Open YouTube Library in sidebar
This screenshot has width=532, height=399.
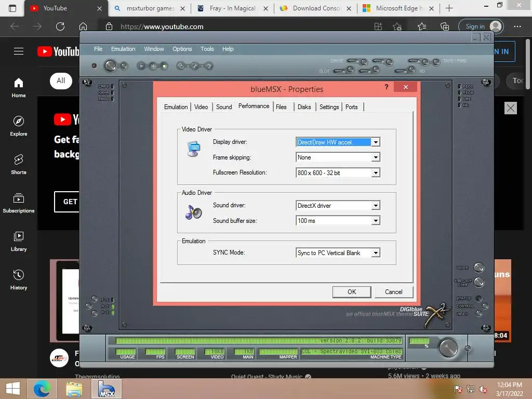[18, 241]
